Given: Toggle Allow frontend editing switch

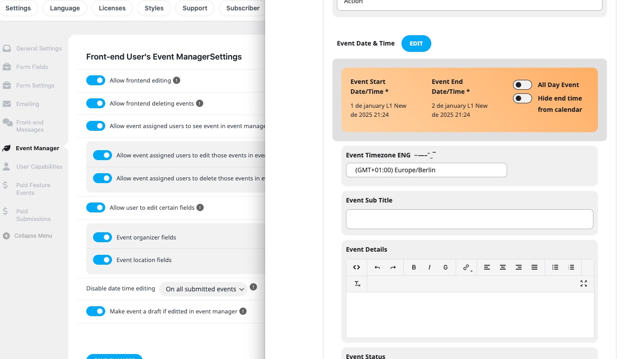Looking at the screenshot, I should [x=96, y=80].
